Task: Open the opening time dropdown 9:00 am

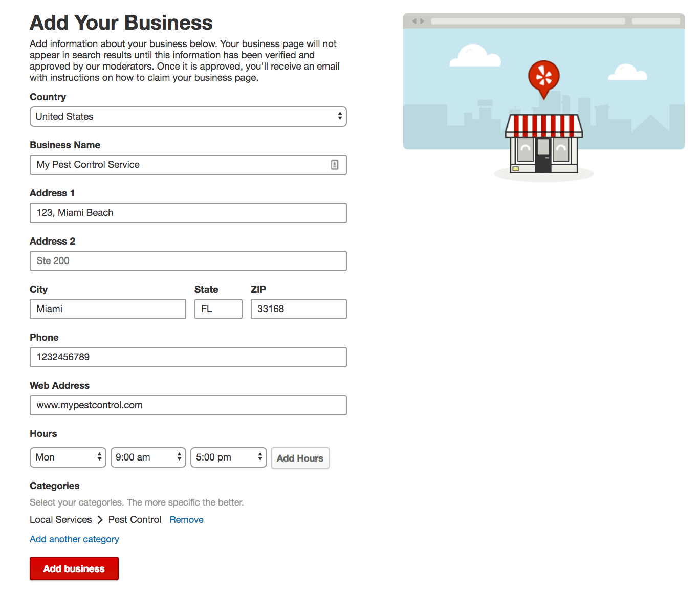Action: click(148, 457)
